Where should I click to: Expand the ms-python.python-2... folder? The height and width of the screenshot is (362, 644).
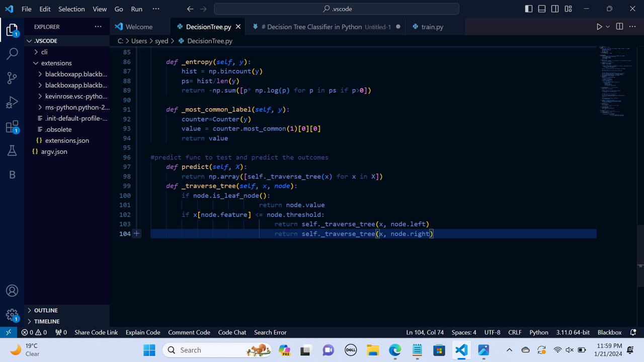pos(67,107)
